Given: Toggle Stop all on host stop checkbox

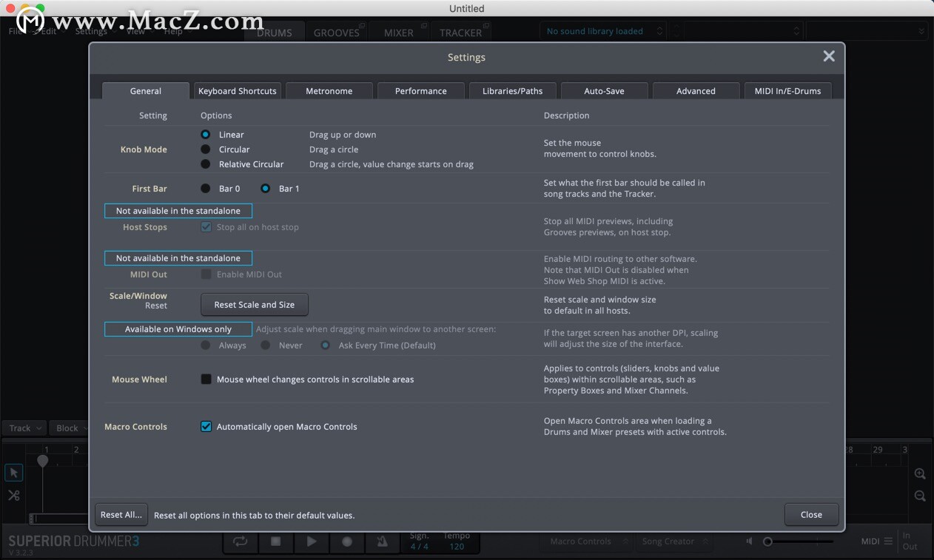Looking at the screenshot, I should (x=206, y=227).
